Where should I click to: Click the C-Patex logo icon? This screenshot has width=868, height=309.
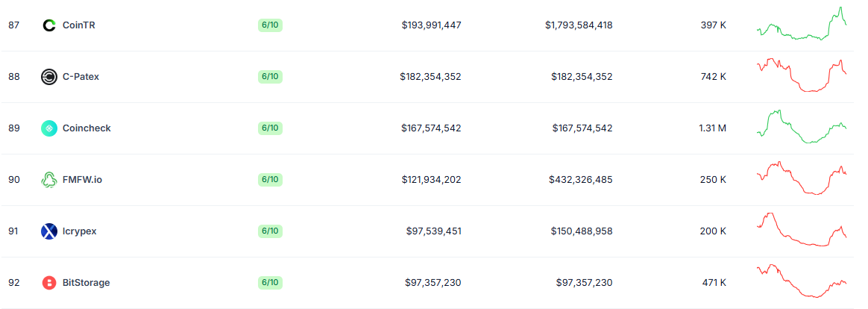pos(49,76)
